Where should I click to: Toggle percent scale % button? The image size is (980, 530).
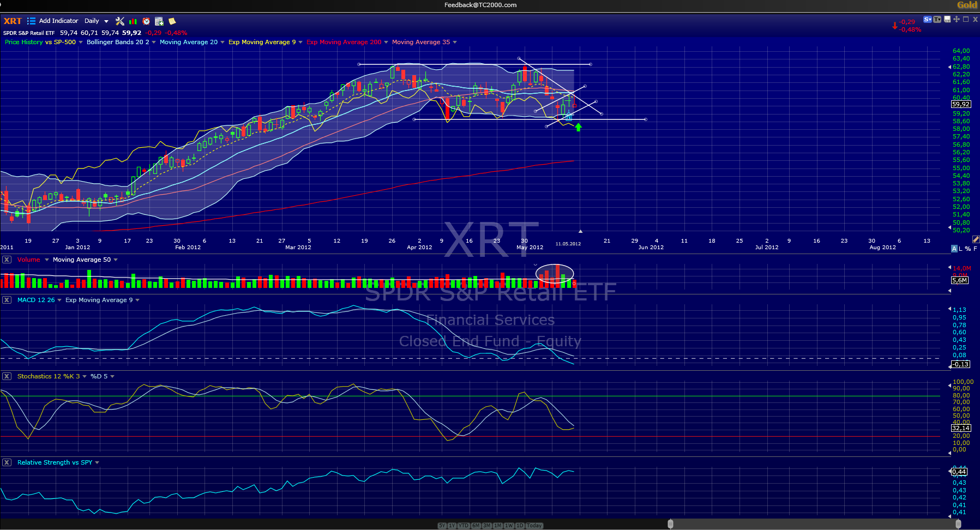[968, 249]
